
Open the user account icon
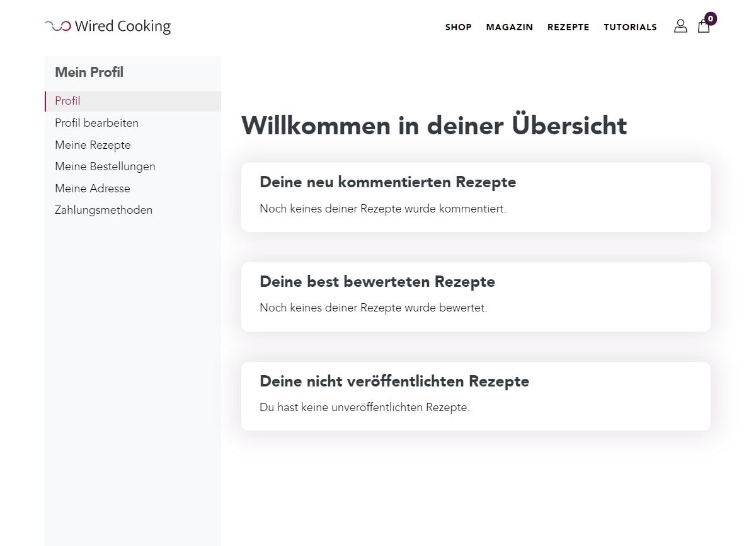click(x=680, y=26)
